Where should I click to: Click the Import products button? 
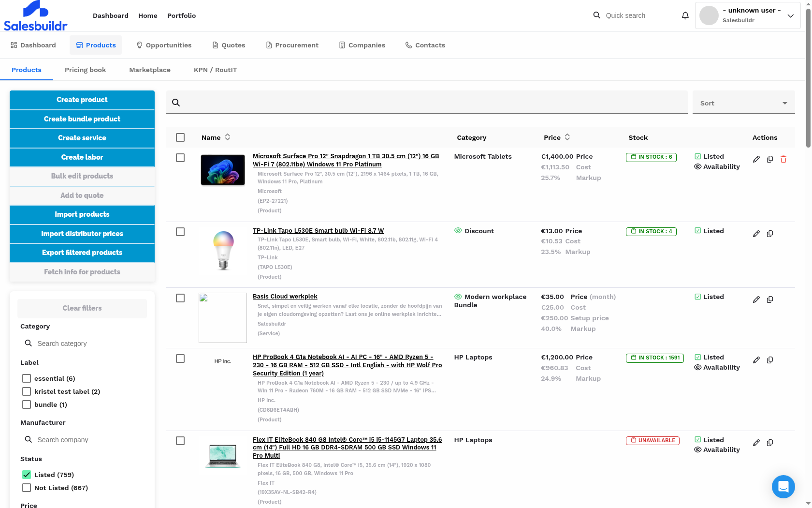coord(82,214)
